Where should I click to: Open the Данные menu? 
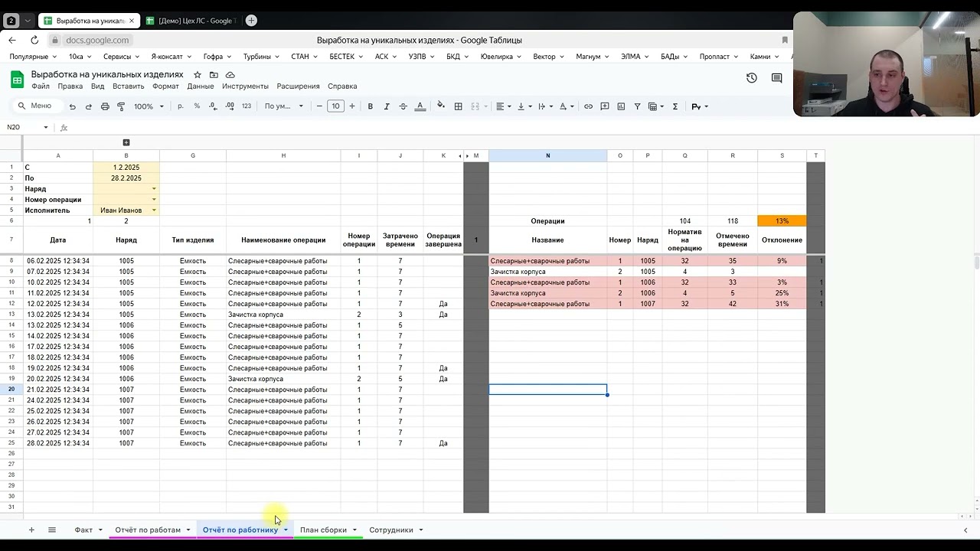[x=201, y=86]
